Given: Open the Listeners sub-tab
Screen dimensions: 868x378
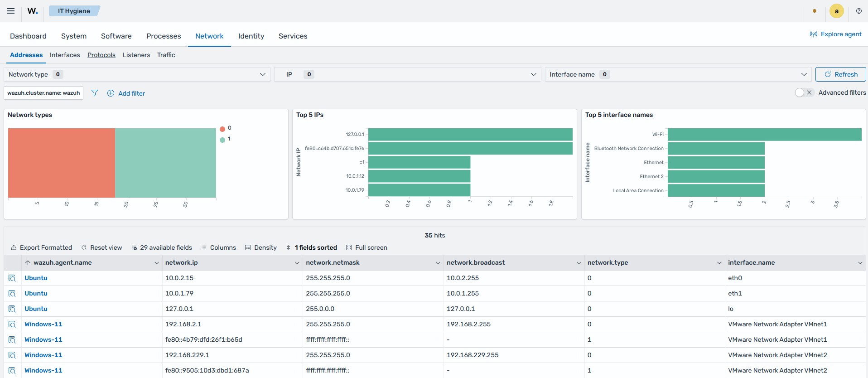Looking at the screenshot, I should coord(136,55).
